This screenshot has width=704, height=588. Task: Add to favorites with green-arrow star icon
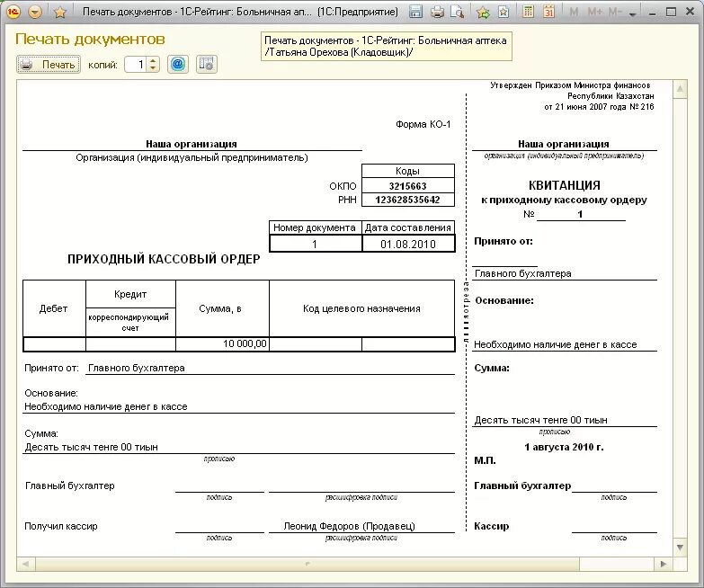click(x=483, y=12)
